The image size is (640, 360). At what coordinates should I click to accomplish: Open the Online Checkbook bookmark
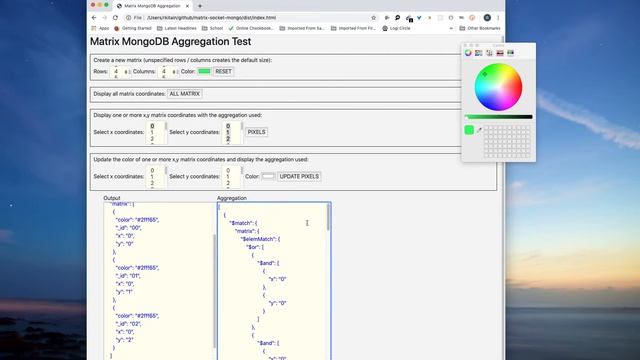pyautogui.click(x=251, y=28)
